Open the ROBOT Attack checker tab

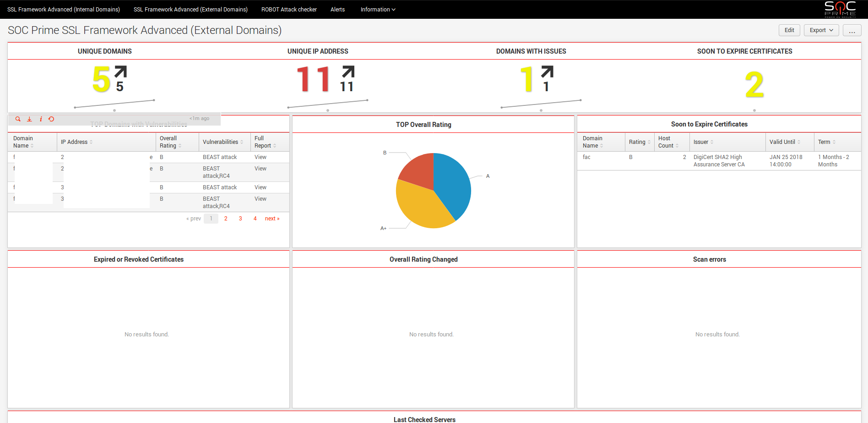[289, 10]
